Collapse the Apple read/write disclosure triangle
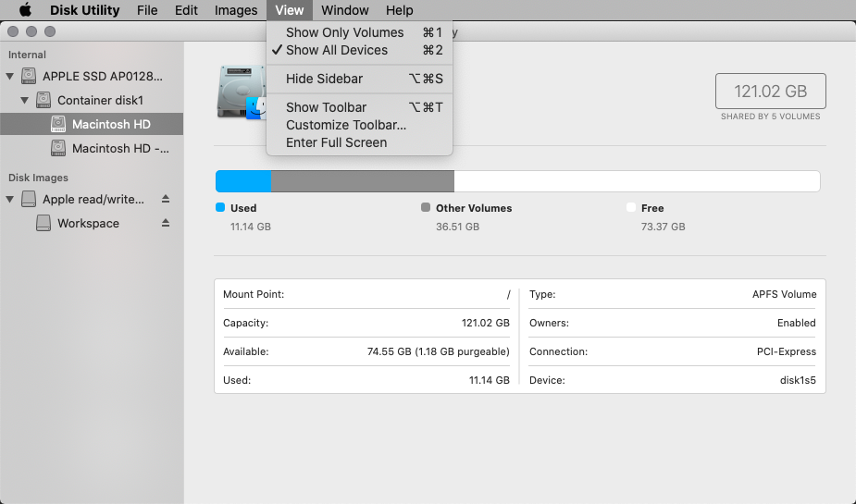The width and height of the screenshot is (856, 504). pyautogui.click(x=10, y=199)
